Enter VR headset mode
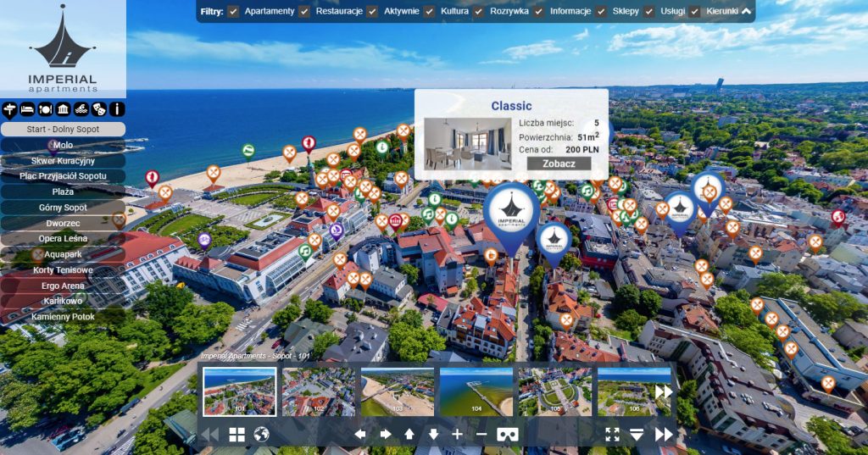 [508, 435]
